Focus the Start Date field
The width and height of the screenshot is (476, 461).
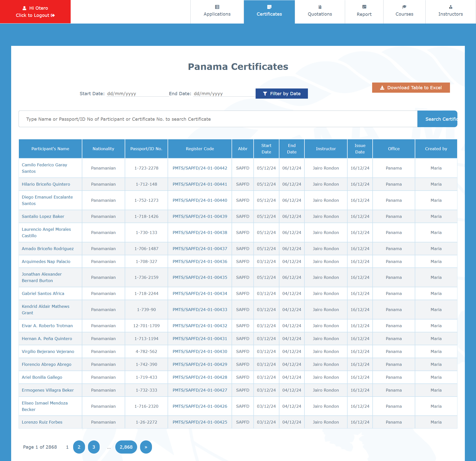[x=138, y=94]
